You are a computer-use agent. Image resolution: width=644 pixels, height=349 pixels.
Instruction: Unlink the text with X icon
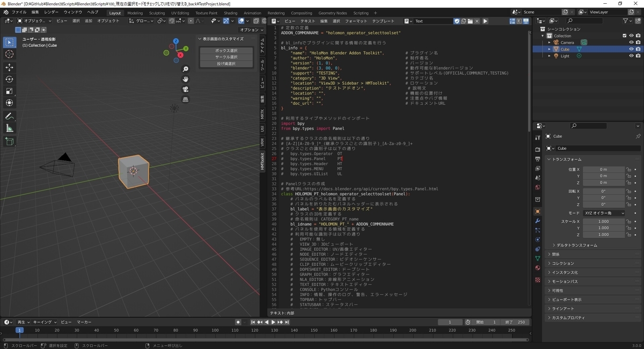click(477, 21)
